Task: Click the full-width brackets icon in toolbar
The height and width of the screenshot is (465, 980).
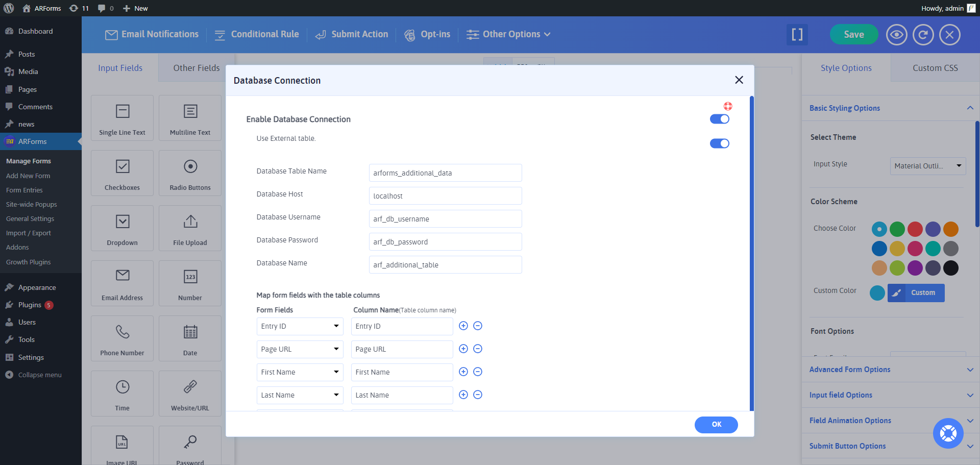Action: pos(797,35)
